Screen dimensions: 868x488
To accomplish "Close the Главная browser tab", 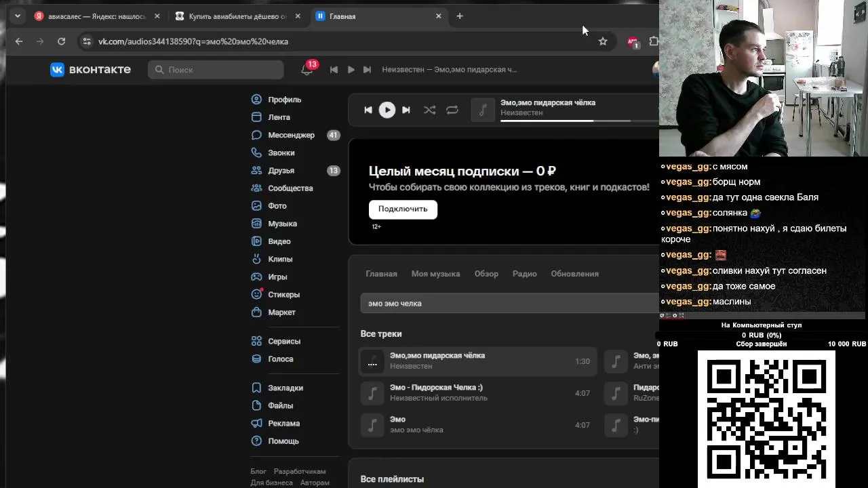I will (x=438, y=16).
